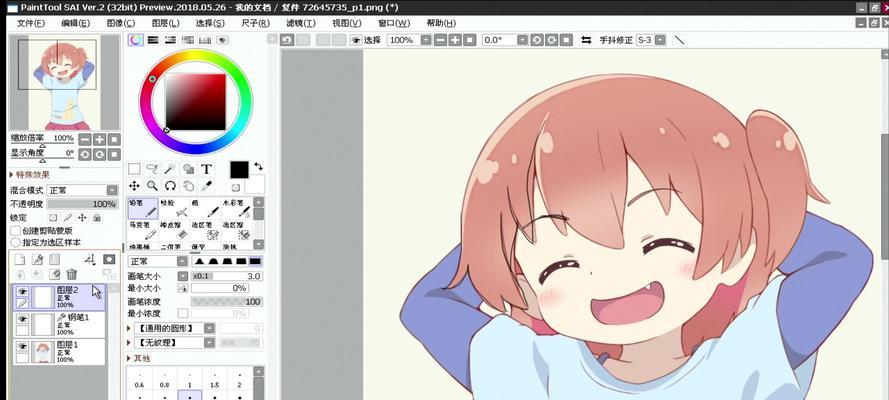Open the 混合模式 blend mode dropdown

[x=112, y=190]
